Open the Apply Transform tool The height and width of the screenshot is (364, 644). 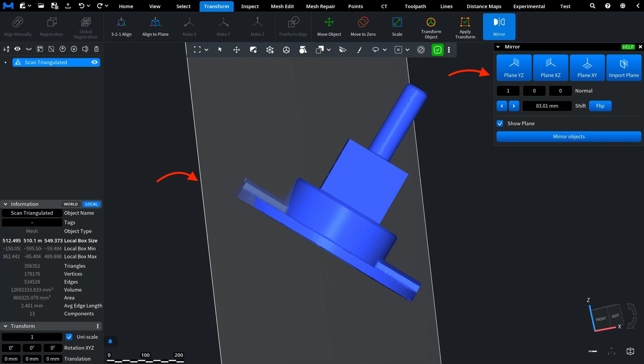[x=465, y=27]
